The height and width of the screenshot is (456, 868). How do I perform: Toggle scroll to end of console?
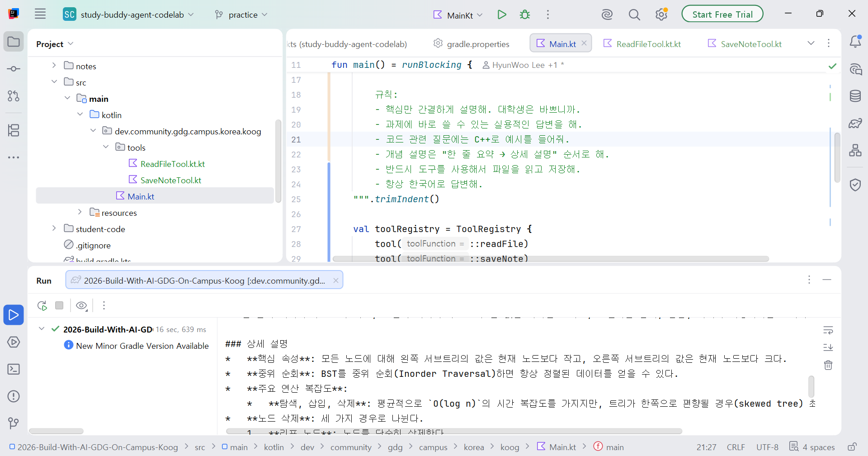[828, 347]
